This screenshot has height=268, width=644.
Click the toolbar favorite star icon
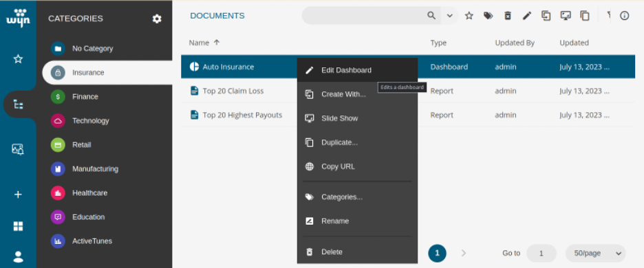(x=469, y=16)
